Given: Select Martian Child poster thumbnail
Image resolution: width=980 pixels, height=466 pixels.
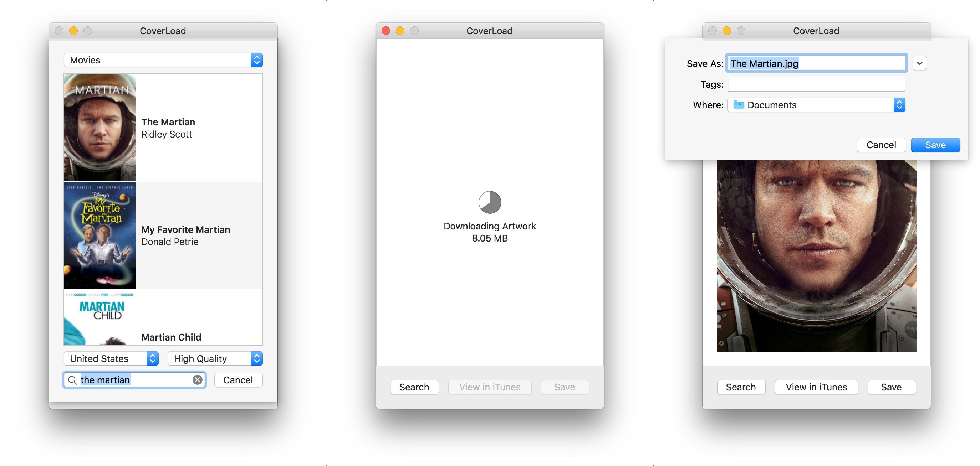Looking at the screenshot, I should (x=99, y=317).
